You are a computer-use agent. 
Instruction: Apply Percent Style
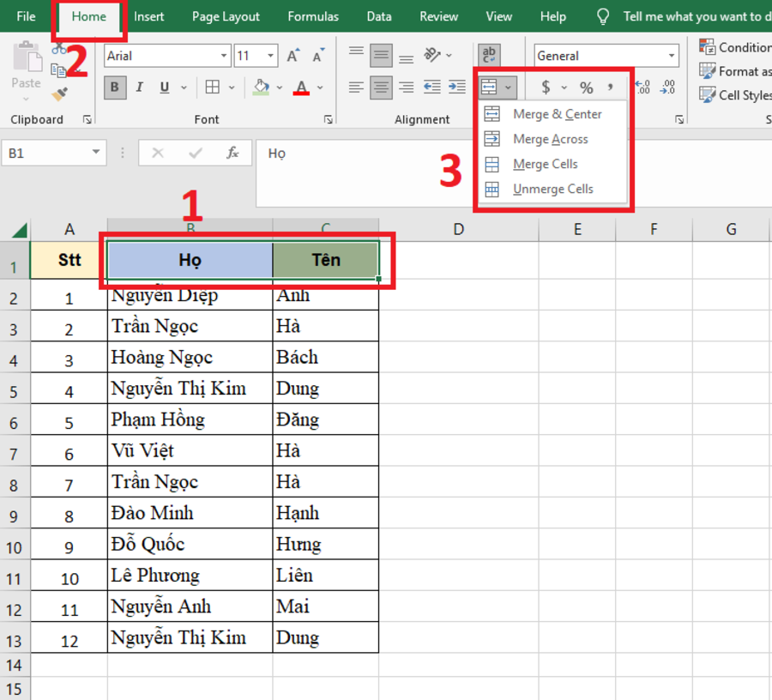point(586,87)
